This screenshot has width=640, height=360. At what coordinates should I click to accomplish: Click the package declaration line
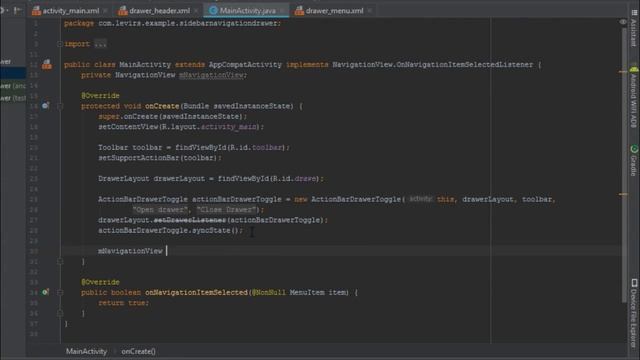[173, 23]
